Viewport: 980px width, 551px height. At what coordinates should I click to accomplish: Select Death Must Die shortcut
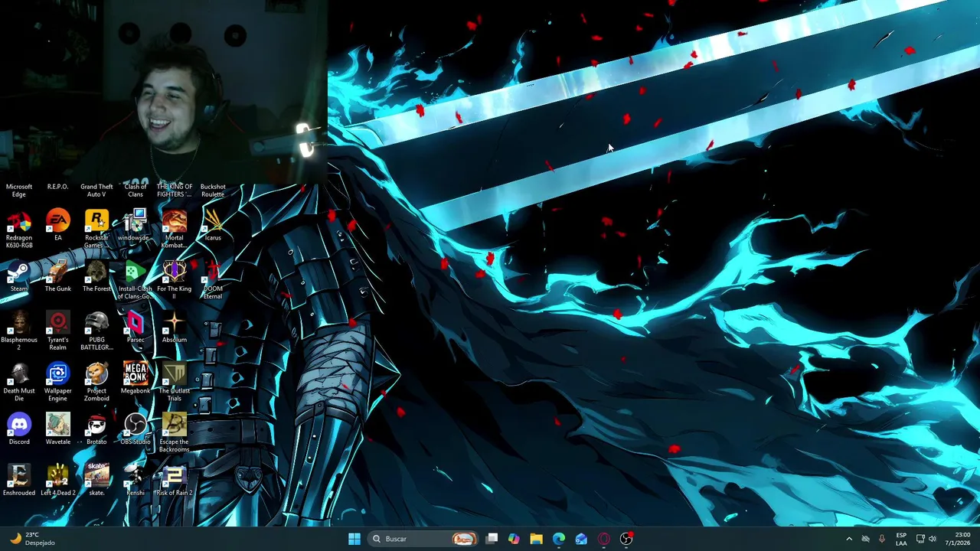pyautogui.click(x=19, y=375)
